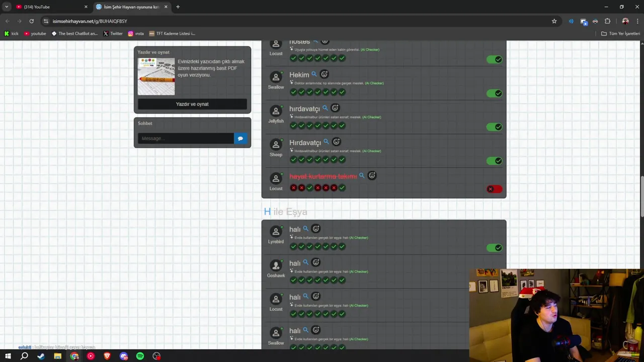
Task: Close the YouTube tab
Action: click(86, 7)
